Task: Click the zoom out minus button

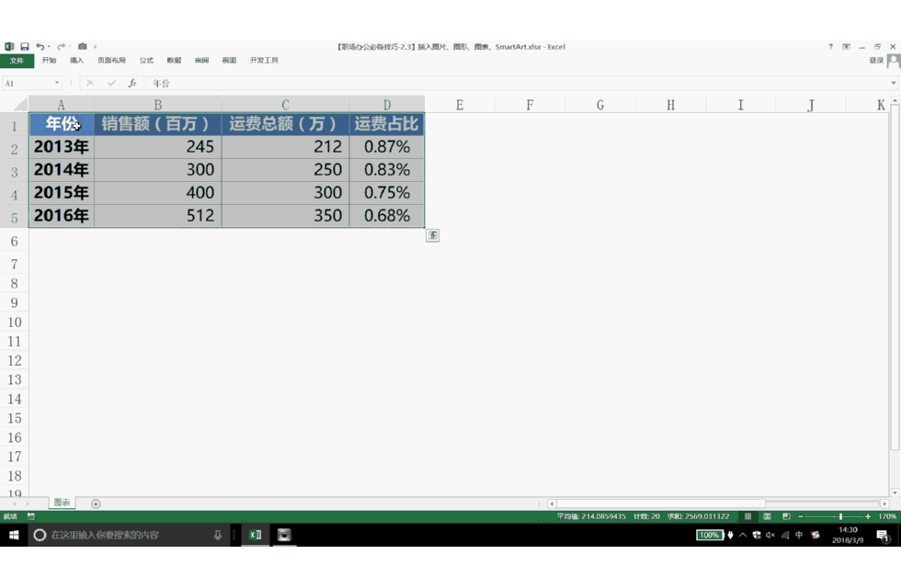Action: coord(801,516)
